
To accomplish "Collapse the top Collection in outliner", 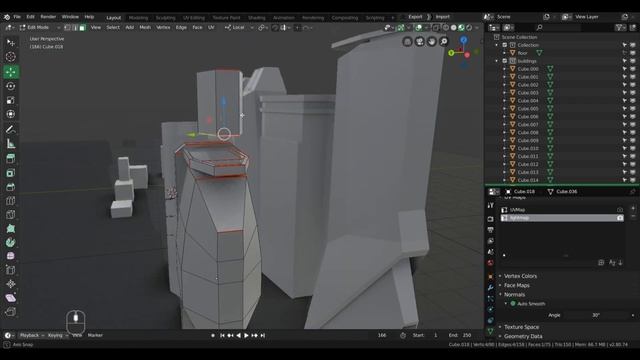I will pyautogui.click(x=497, y=45).
